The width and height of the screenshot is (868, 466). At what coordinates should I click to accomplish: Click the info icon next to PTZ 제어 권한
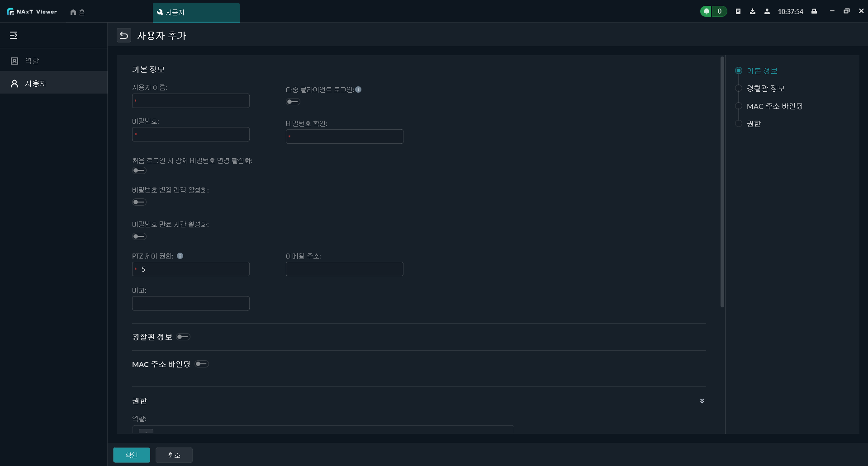pos(180,256)
